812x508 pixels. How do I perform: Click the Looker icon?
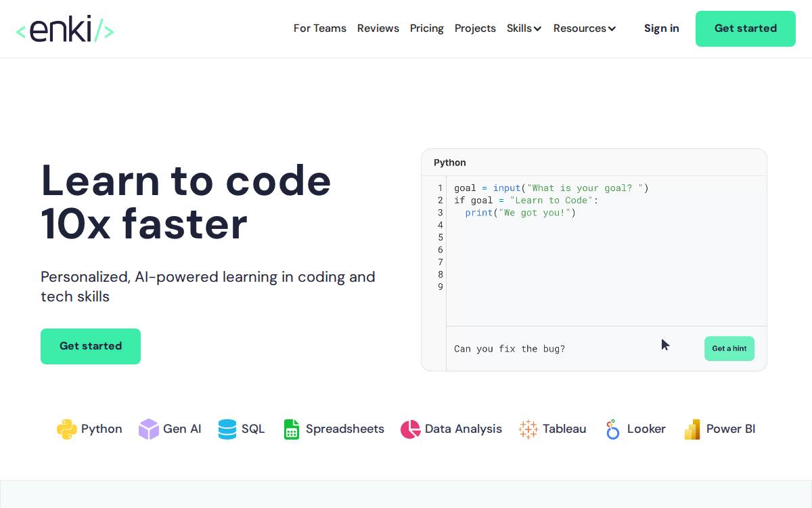coord(612,429)
